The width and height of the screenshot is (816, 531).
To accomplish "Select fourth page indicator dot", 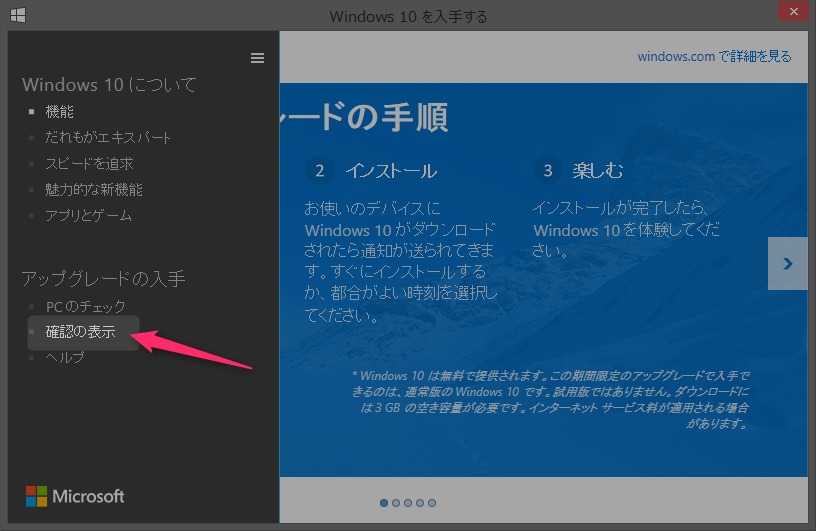I will point(420,503).
